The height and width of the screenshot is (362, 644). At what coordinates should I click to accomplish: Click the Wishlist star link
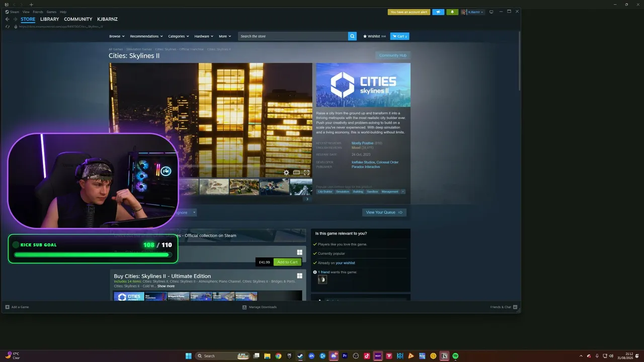(x=374, y=36)
